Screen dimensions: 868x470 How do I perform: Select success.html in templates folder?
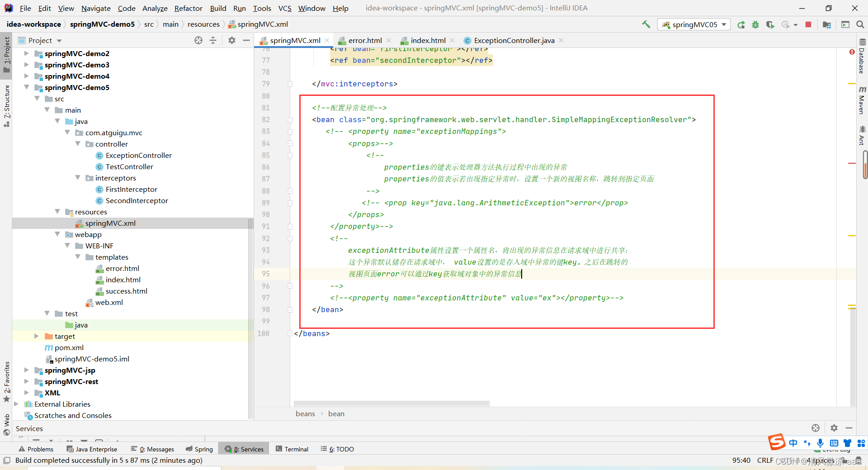[126, 291]
